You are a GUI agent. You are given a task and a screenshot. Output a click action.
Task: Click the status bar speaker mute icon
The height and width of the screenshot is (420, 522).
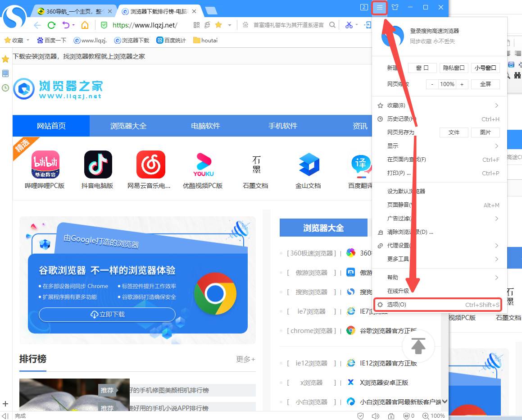pos(375,415)
